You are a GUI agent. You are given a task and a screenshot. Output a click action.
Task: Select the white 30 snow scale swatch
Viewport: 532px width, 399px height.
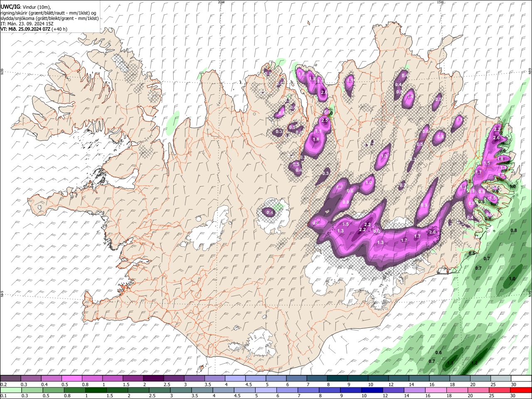[x=521, y=379]
